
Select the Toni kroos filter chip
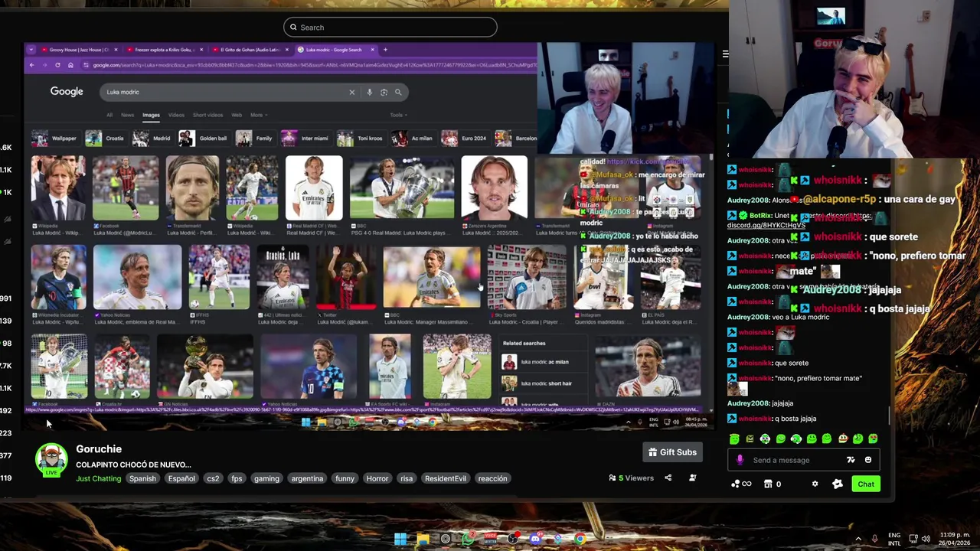coord(361,139)
